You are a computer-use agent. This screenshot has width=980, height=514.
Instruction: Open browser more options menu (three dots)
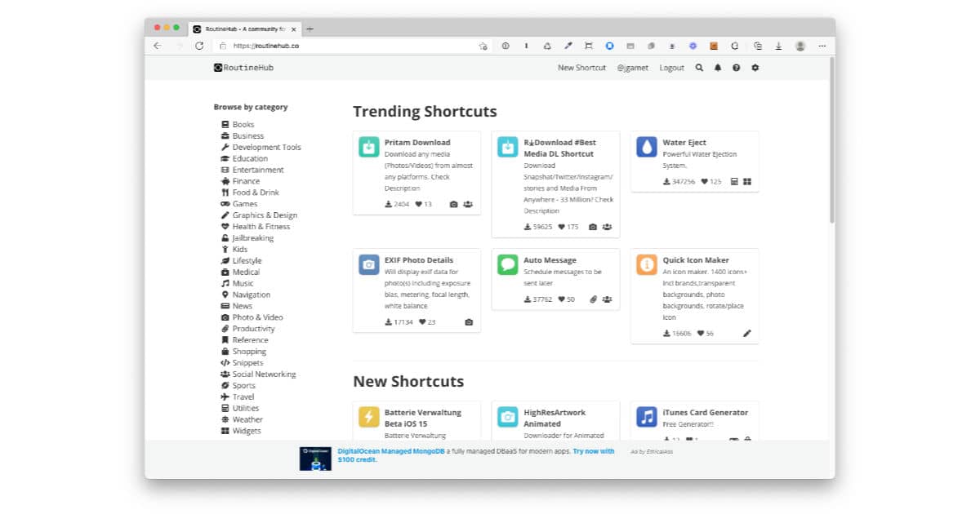click(822, 46)
